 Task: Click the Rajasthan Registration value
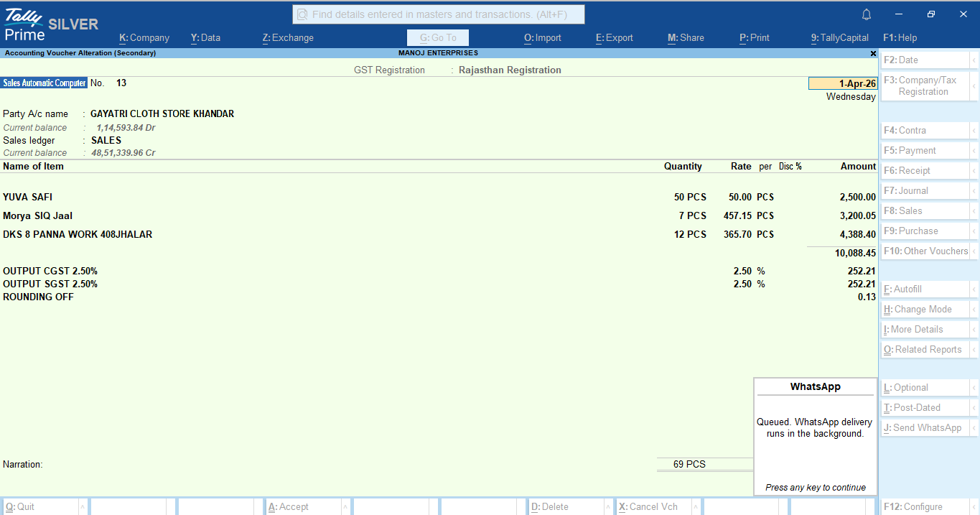pyautogui.click(x=510, y=70)
